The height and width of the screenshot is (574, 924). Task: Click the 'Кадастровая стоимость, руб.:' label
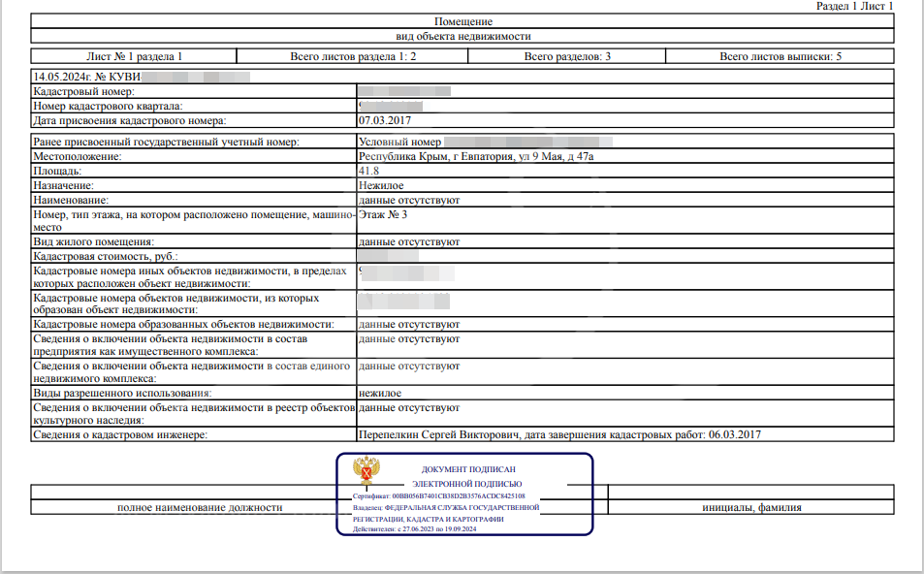pos(106,256)
